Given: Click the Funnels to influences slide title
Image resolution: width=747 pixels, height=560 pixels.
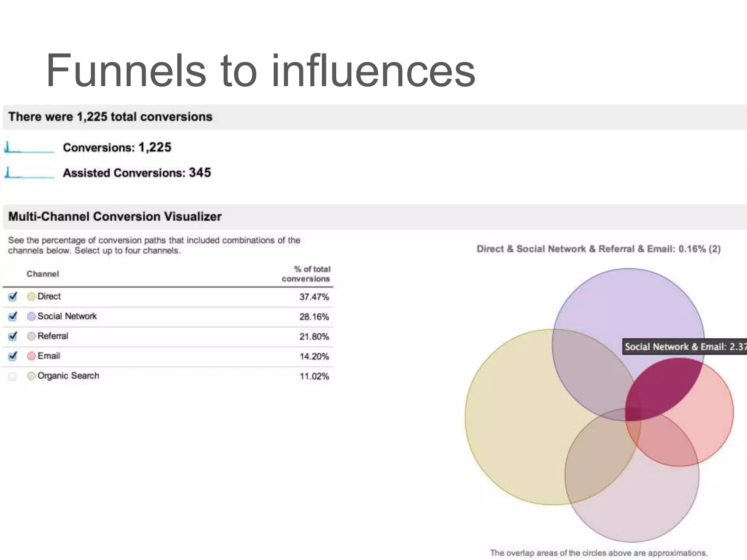Looking at the screenshot, I should tap(260, 70).
